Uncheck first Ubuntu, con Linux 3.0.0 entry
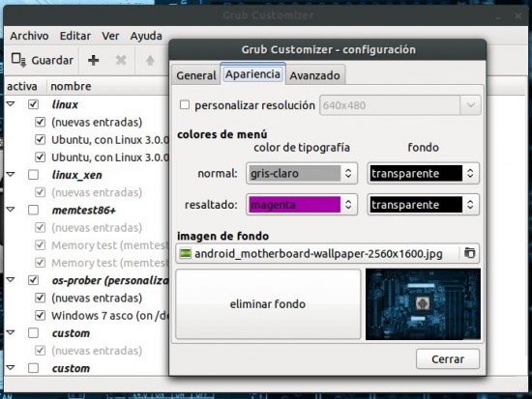The width and height of the screenshot is (532, 399). coord(40,139)
